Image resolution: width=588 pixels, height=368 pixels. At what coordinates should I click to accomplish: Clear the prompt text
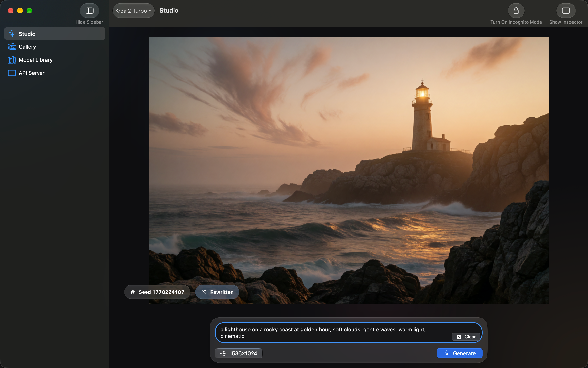click(x=466, y=337)
